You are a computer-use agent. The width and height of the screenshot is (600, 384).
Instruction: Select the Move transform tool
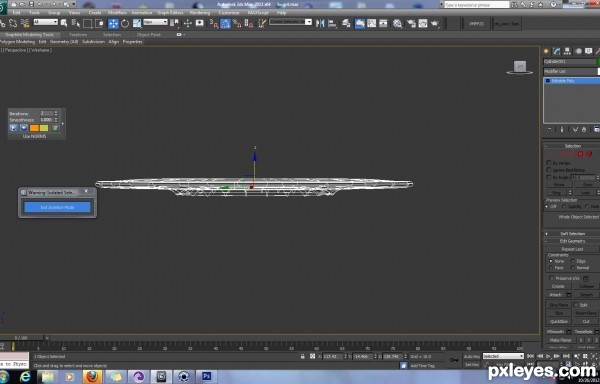tap(113, 24)
